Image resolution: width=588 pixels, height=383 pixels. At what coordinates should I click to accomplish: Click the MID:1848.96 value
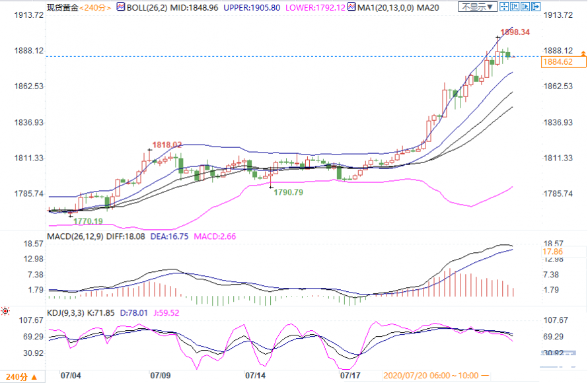(194, 7)
